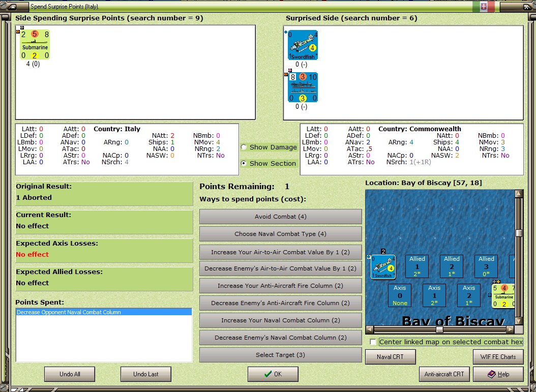Select the Show Damage radio button
This screenshot has height=392, width=536.
pos(244,147)
